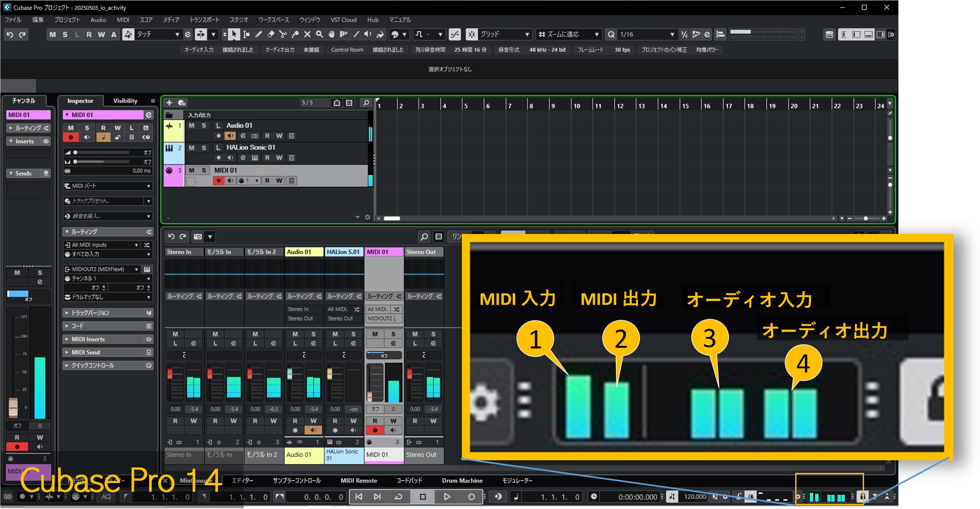Image resolution: width=980 pixels, height=509 pixels.
Task: Switch to the サンプラーコントロール tab
Action: (297, 481)
